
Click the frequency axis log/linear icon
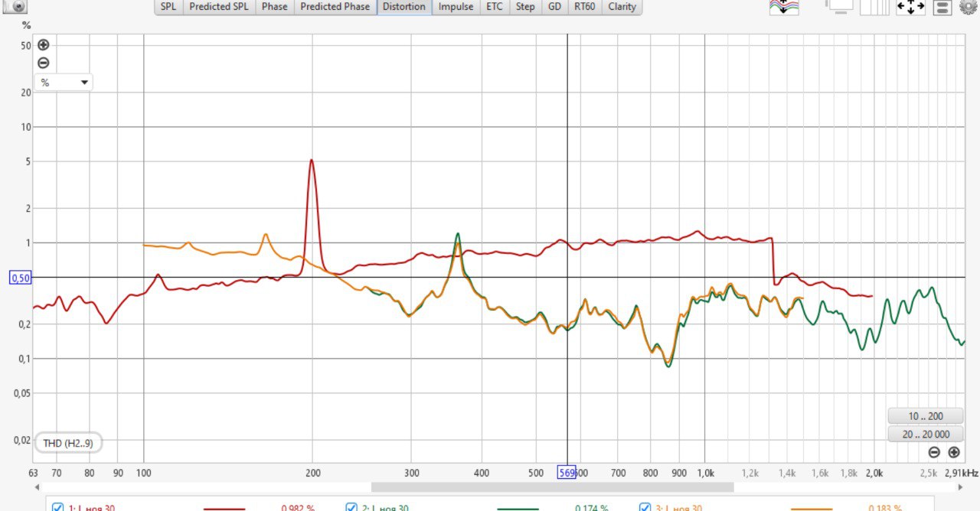click(x=874, y=7)
